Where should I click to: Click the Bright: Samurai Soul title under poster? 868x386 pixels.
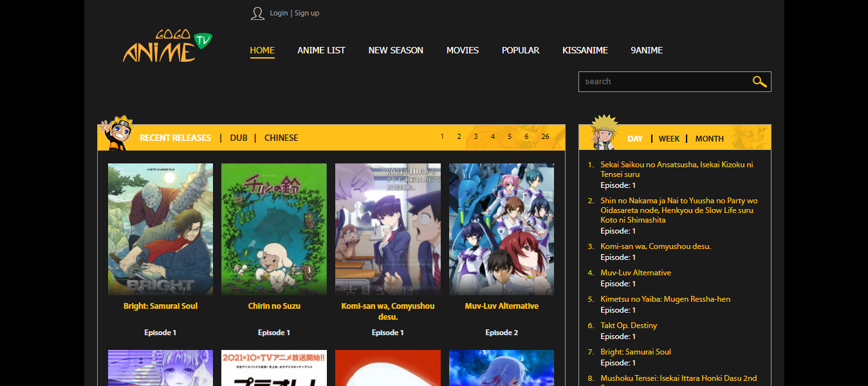160,306
